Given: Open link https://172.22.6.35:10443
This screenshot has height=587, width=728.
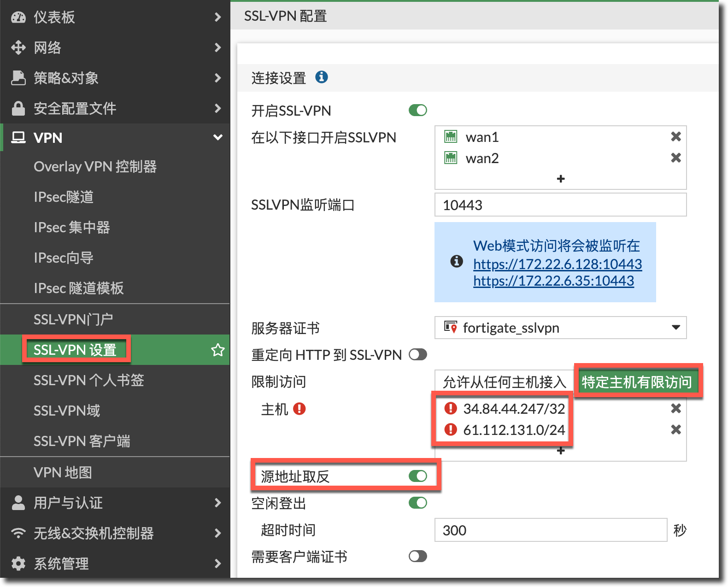Looking at the screenshot, I should tap(553, 281).
